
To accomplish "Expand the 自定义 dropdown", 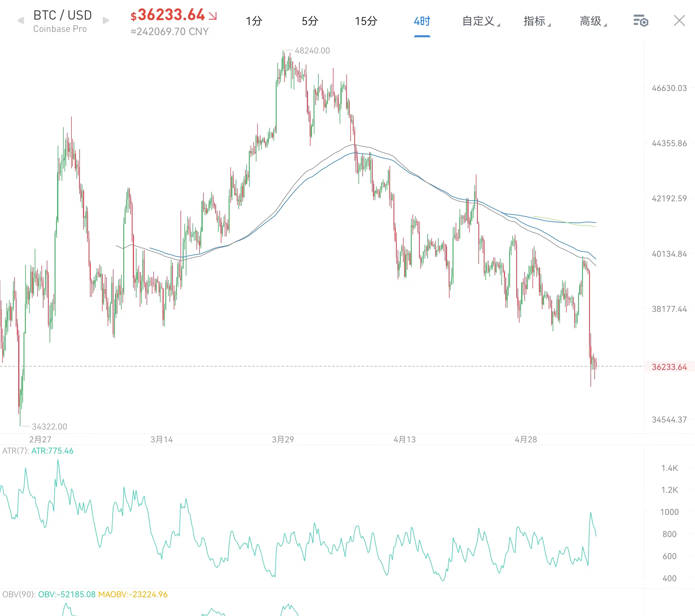I will pyautogui.click(x=481, y=21).
